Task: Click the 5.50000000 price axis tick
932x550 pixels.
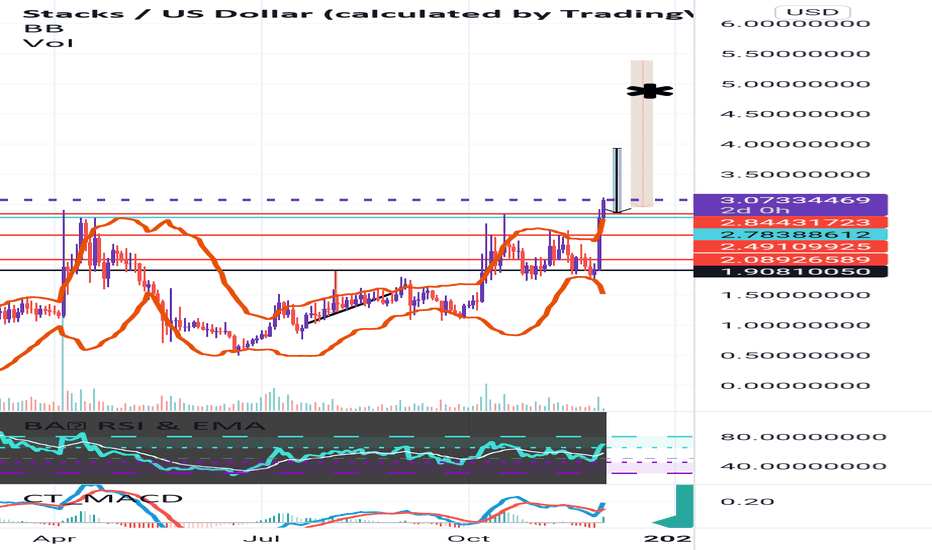Action: (795, 54)
